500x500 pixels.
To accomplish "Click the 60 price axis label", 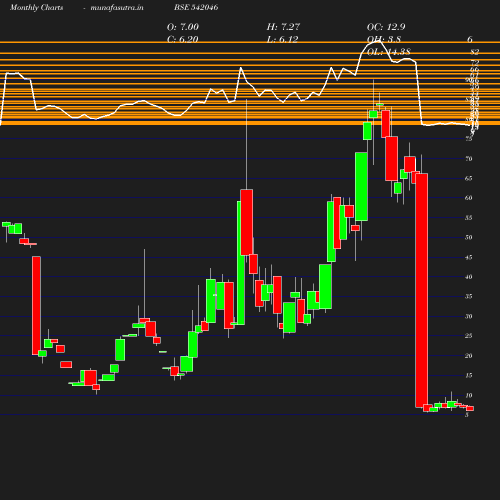I will 469,198.
